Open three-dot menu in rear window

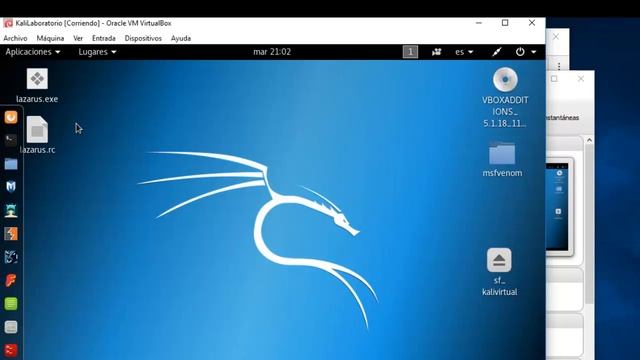(559, 66)
